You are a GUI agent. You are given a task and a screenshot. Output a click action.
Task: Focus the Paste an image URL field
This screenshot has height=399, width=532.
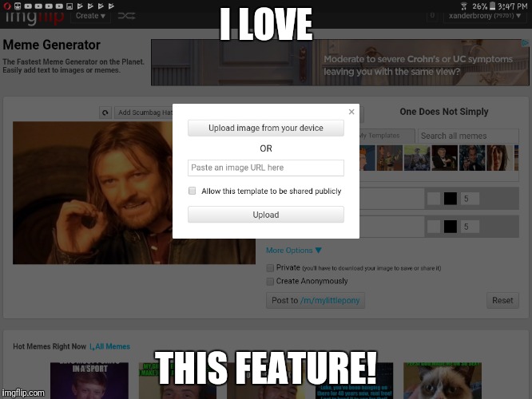(x=266, y=168)
